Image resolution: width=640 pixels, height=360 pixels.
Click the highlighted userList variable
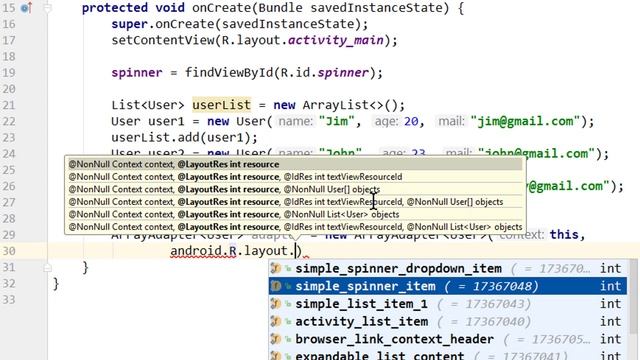221,105
